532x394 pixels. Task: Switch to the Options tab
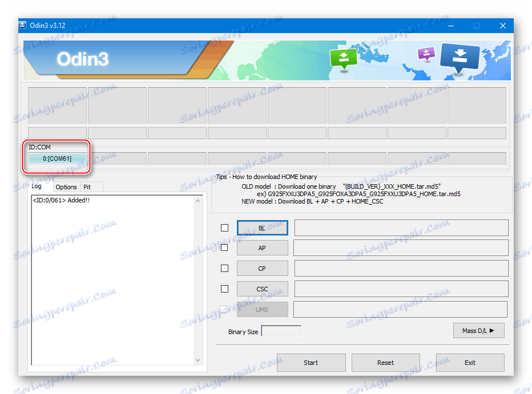click(x=66, y=187)
